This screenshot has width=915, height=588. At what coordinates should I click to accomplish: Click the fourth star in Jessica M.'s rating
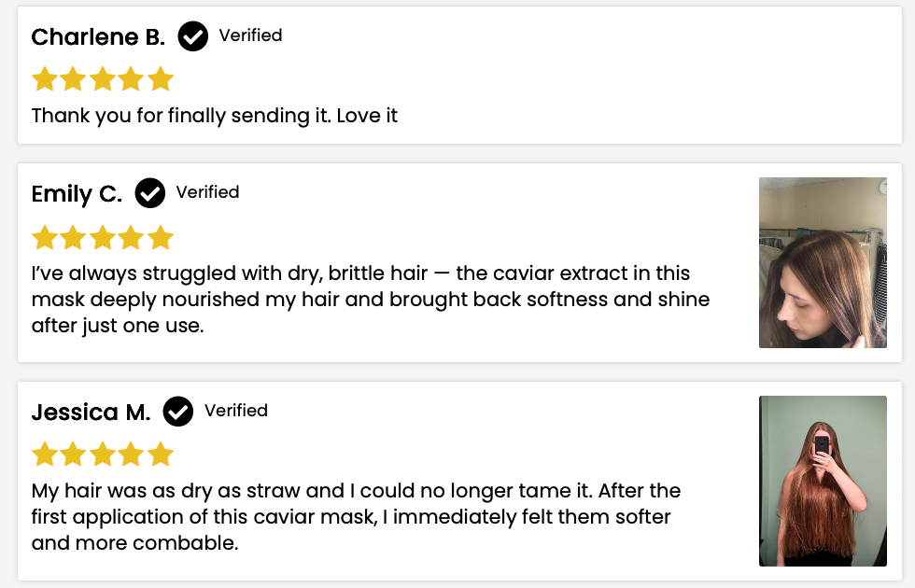click(132, 455)
